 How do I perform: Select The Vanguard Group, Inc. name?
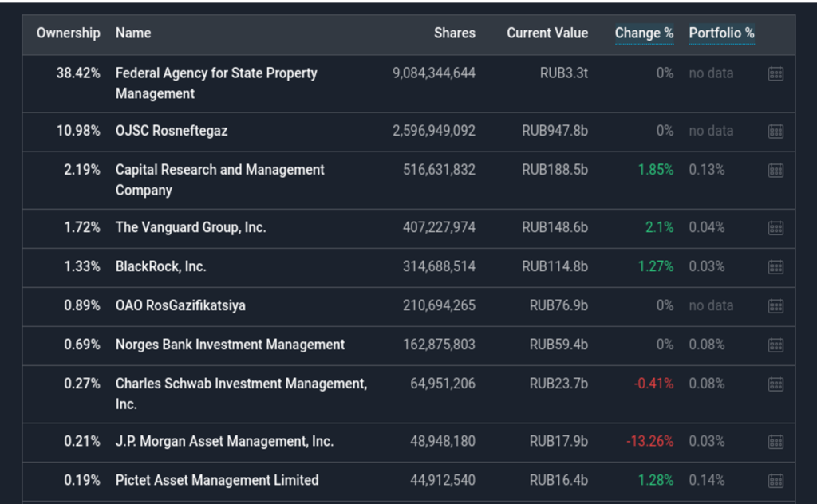click(191, 228)
